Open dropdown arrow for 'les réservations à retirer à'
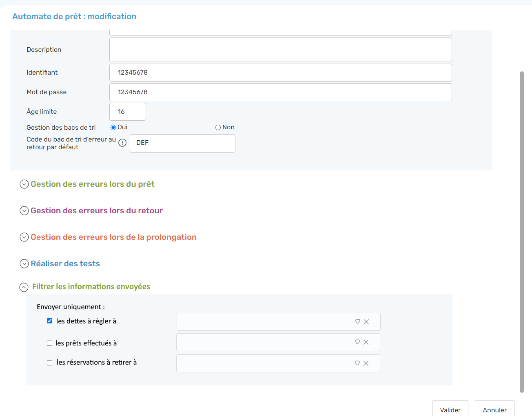 357,363
